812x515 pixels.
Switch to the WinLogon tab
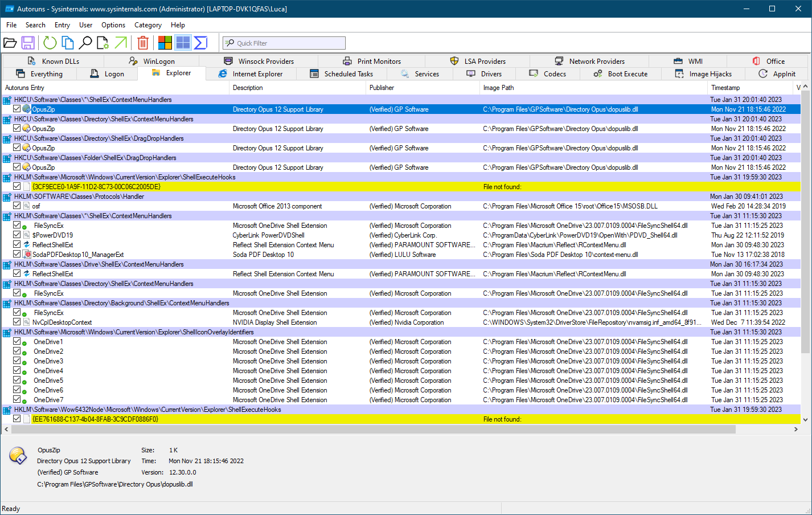point(152,62)
